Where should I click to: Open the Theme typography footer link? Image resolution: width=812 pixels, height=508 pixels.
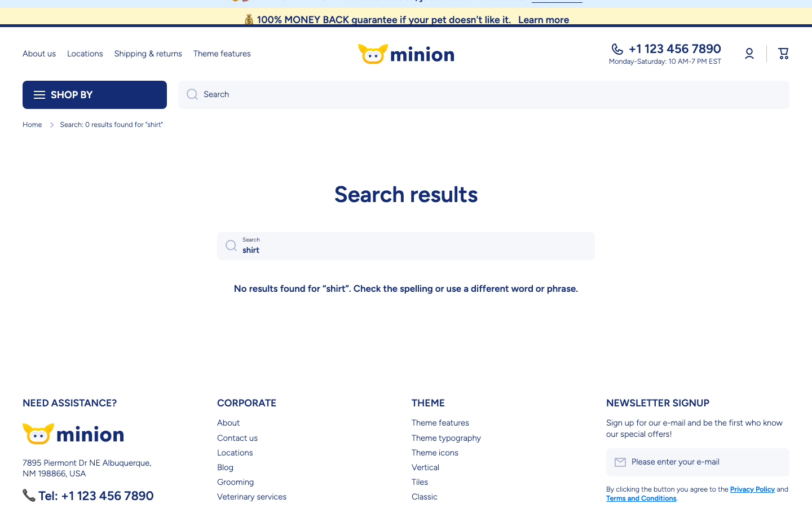(446, 438)
